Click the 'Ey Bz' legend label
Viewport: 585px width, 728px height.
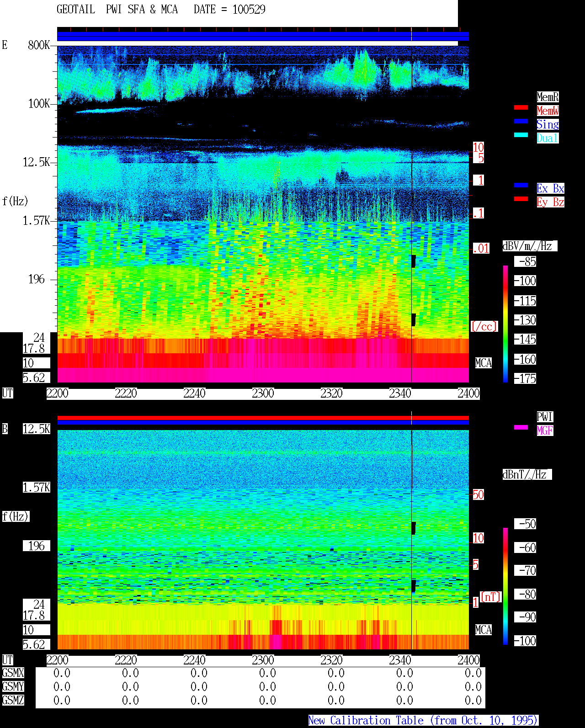(x=550, y=202)
